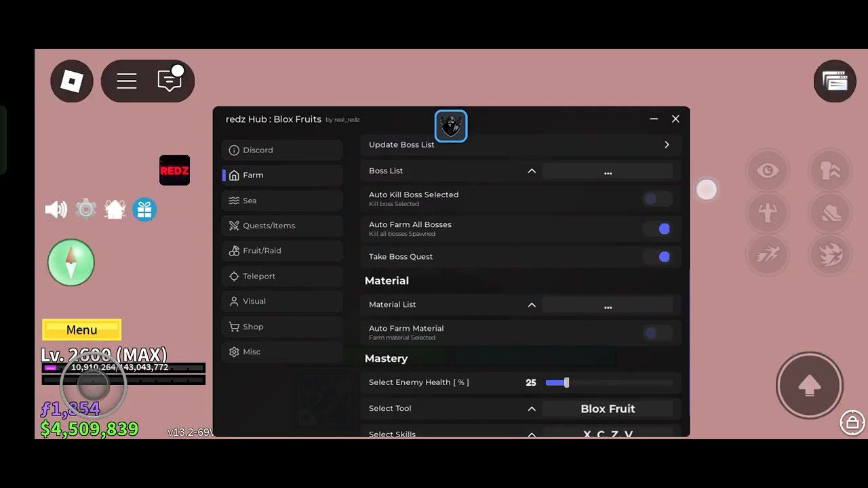
Task: Open the Fruit/Raid tab
Action: pos(282,251)
